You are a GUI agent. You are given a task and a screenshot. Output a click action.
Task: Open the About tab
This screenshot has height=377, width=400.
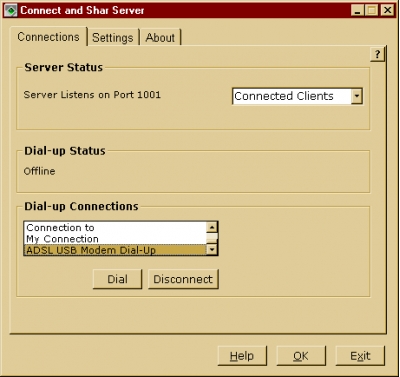click(x=160, y=38)
